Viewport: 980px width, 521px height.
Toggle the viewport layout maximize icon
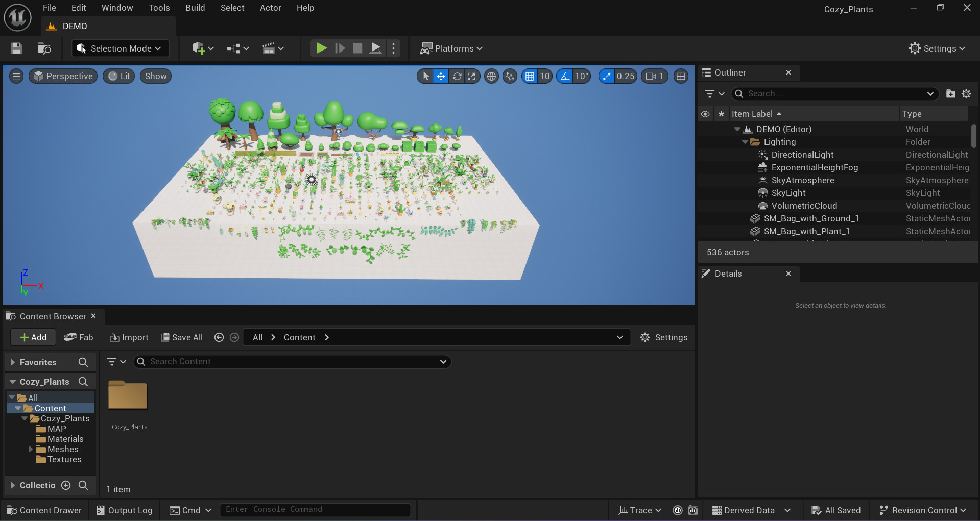681,76
